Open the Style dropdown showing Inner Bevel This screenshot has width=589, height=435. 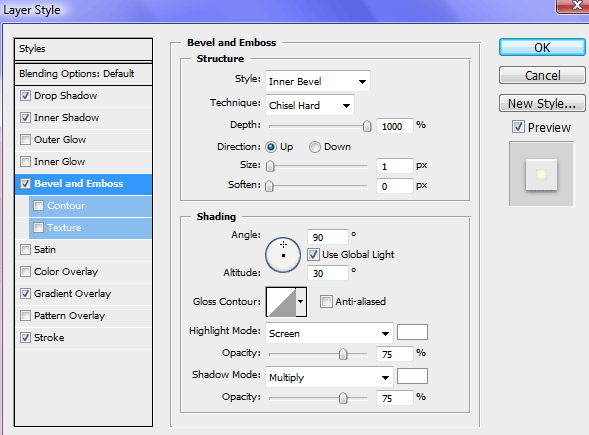[x=318, y=81]
